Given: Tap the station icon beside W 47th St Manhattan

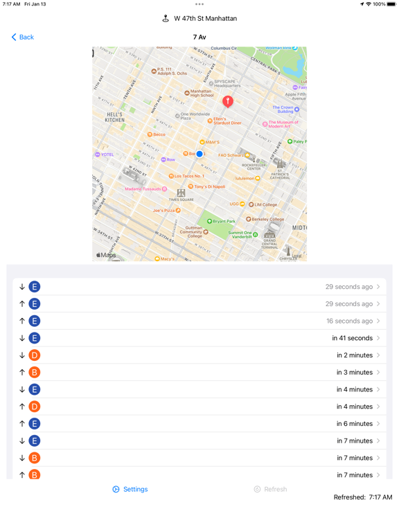Looking at the screenshot, I should [166, 19].
